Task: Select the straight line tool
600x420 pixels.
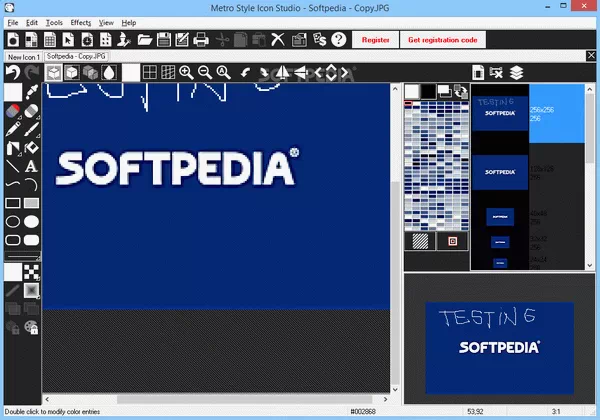Action: pos(13,166)
